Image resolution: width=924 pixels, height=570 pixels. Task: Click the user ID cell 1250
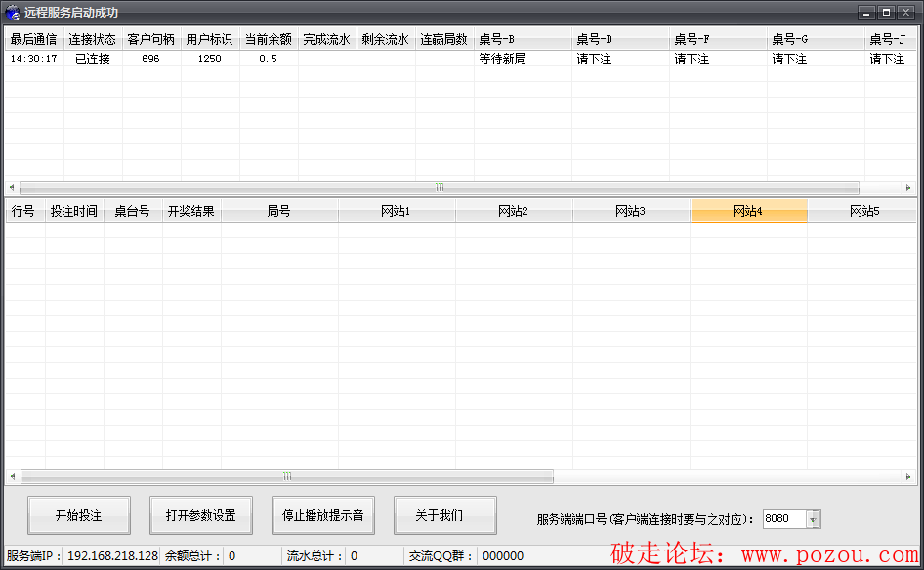pyautogui.click(x=210, y=59)
